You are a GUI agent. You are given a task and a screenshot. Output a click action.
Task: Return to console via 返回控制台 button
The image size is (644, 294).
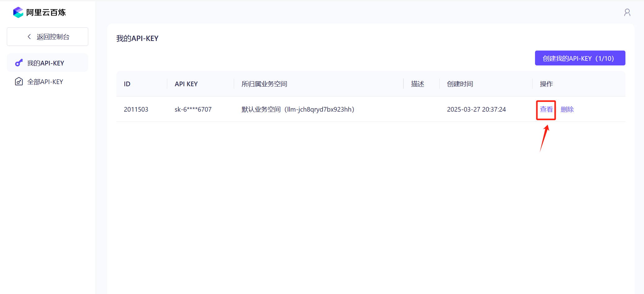(47, 37)
